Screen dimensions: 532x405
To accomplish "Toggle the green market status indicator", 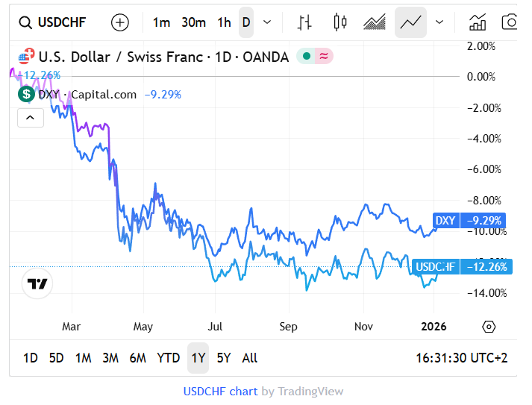I will (x=306, y=56).
